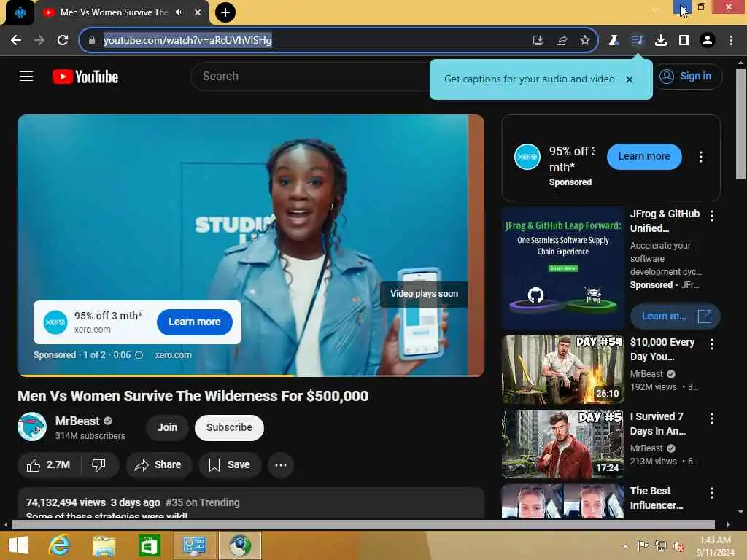Open the YouTube hamburger guide menu
Image resolution: width=747 pixels, height=560 pixels.
click(x=26, y=76)
